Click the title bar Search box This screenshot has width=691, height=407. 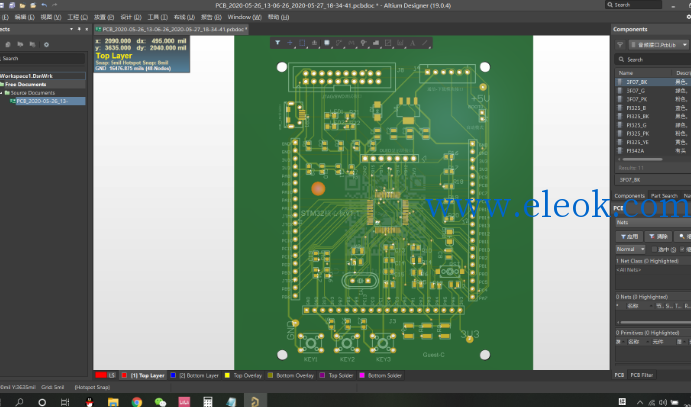(x=634, y=5)
